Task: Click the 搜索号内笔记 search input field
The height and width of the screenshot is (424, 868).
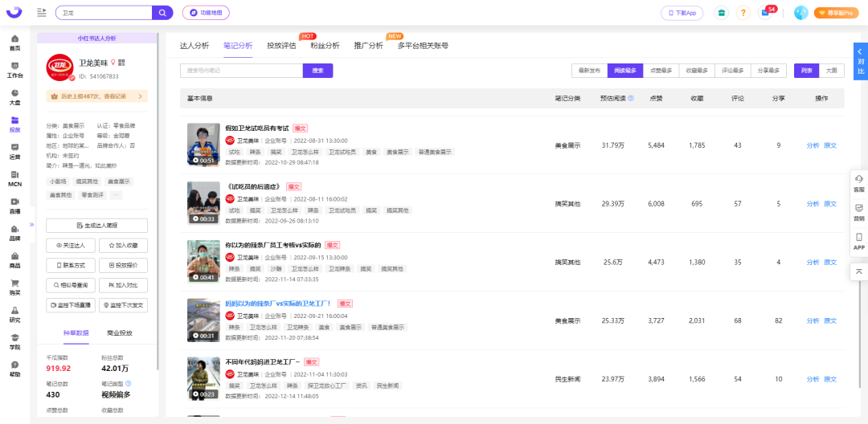Action: pos(241,71)
